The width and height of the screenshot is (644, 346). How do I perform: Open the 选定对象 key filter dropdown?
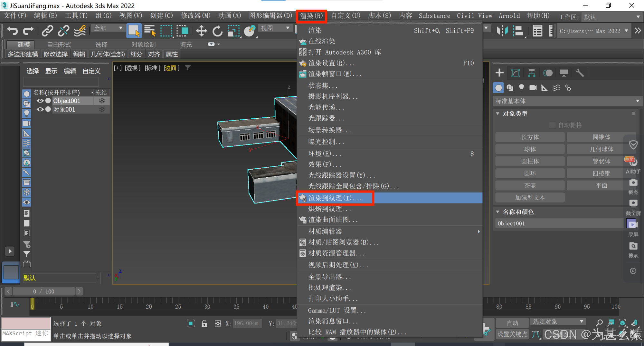(x=558, y=321)
